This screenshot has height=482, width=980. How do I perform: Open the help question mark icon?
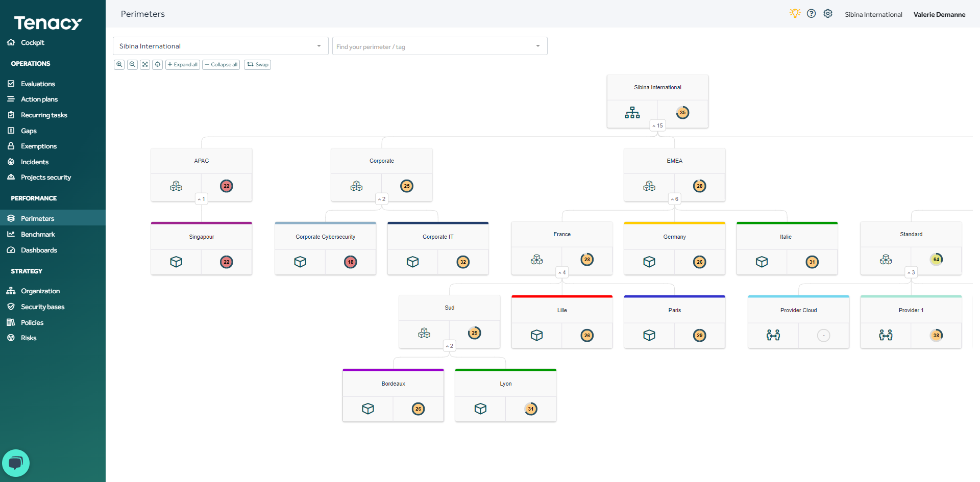[x=811, y=13]
